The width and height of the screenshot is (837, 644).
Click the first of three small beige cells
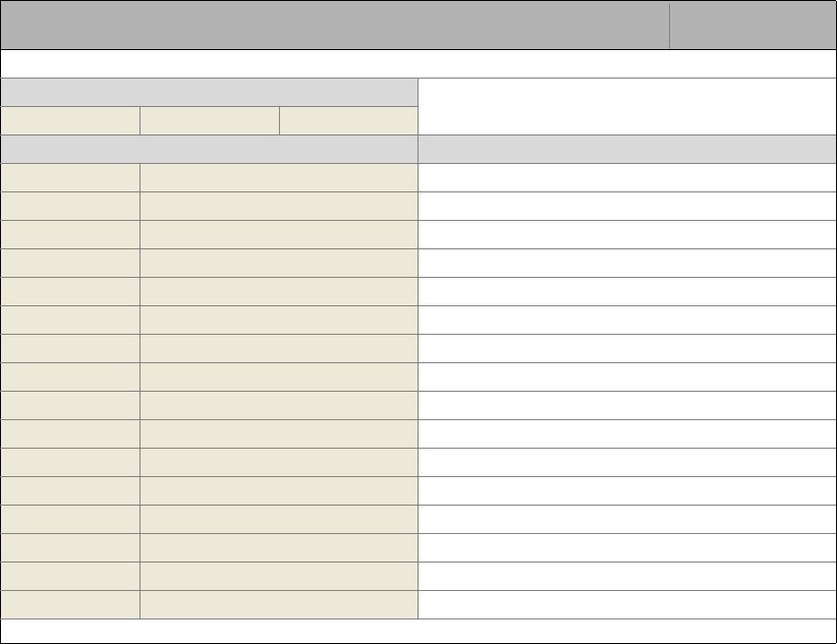[70, 121]
